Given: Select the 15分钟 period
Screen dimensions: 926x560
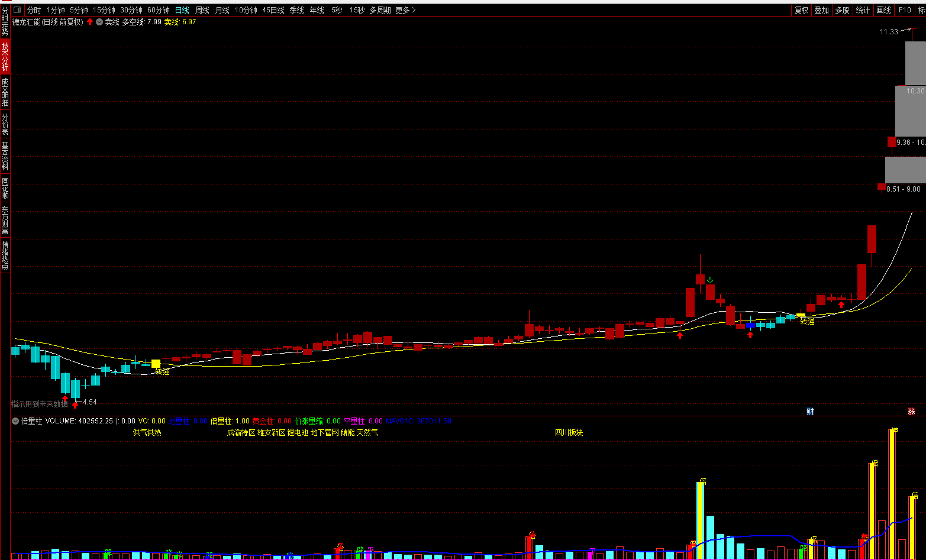Looking at the screenshot, I should coord(104,10).
